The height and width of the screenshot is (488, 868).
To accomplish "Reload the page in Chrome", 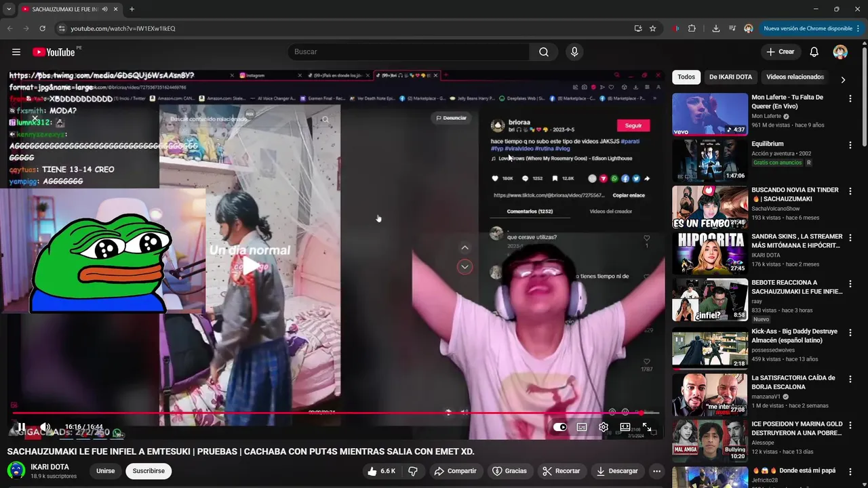I will click(42, 28).
